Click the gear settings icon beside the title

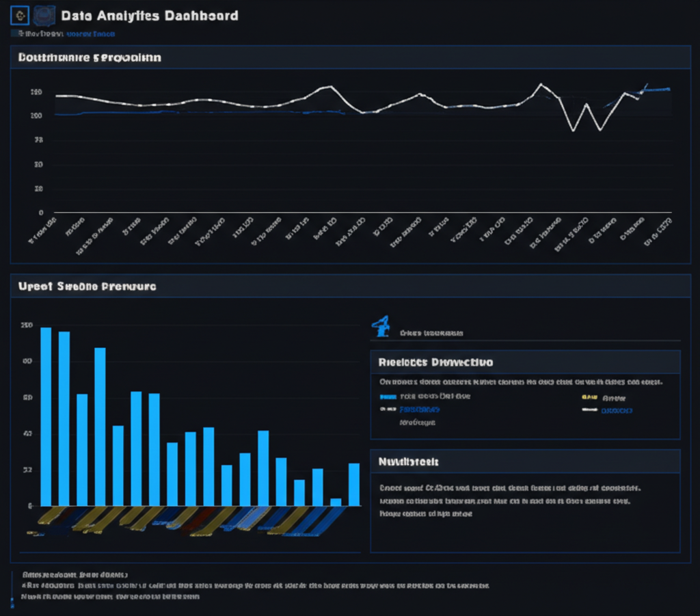[x=19, y=15]
